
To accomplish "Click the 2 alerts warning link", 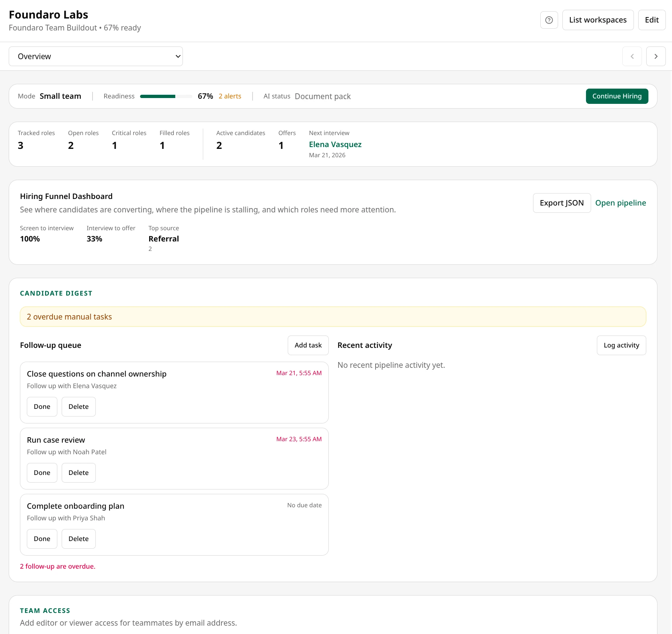I will [230, 96].
